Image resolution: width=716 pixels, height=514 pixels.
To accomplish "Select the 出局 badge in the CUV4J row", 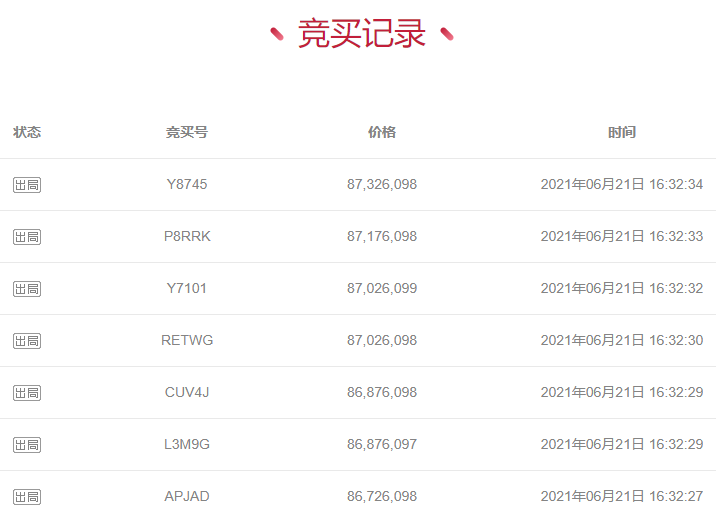I will [x=27, y=393].
